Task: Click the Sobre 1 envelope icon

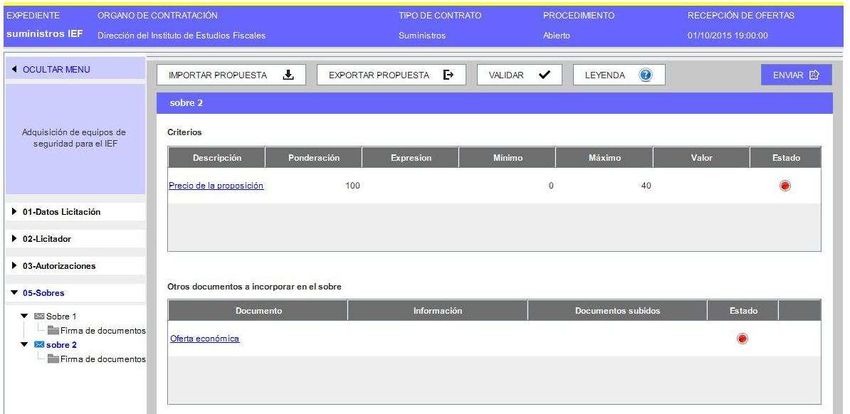Action: [x=39, y=316]
